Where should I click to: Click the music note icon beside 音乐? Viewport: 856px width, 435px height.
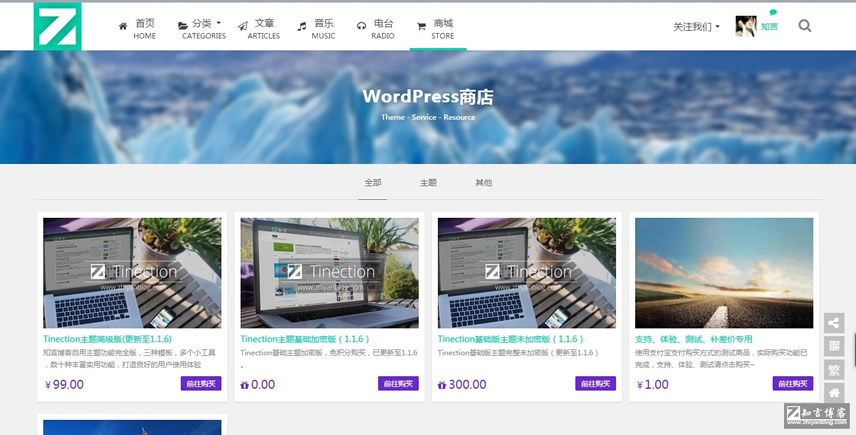click(x=302, y=26)
